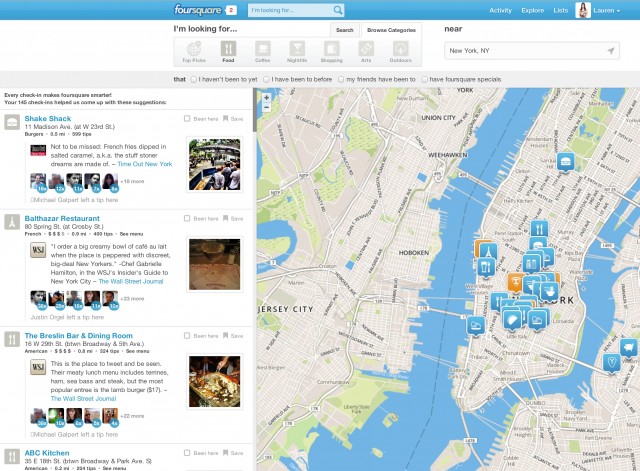Select the Arts category icon
Viewport: 640px width, 471px height.
click(366, 52)
